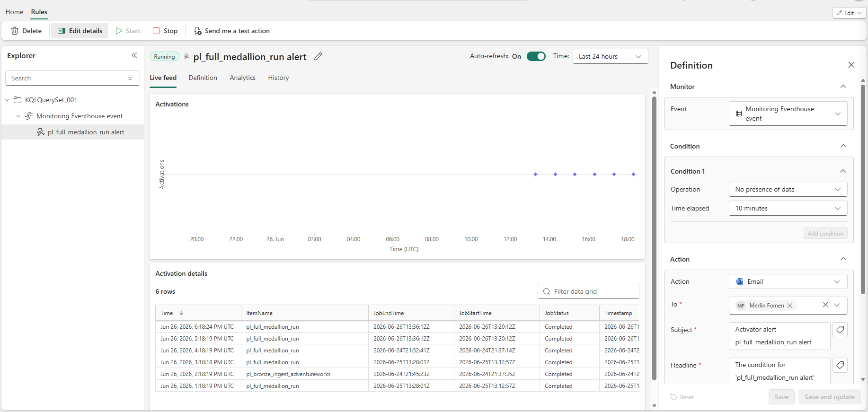Open the Time range Last 24 hours dropdown
This screenshot has width=868, height=412.
click(x=610, y=56)
